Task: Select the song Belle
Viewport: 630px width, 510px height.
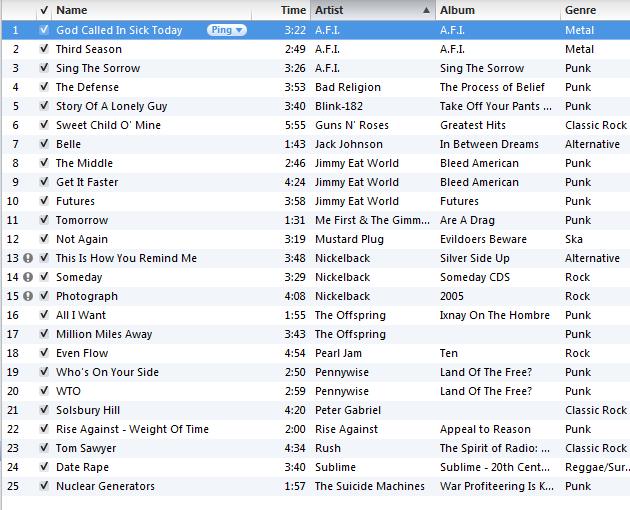Action: point(68,144)
